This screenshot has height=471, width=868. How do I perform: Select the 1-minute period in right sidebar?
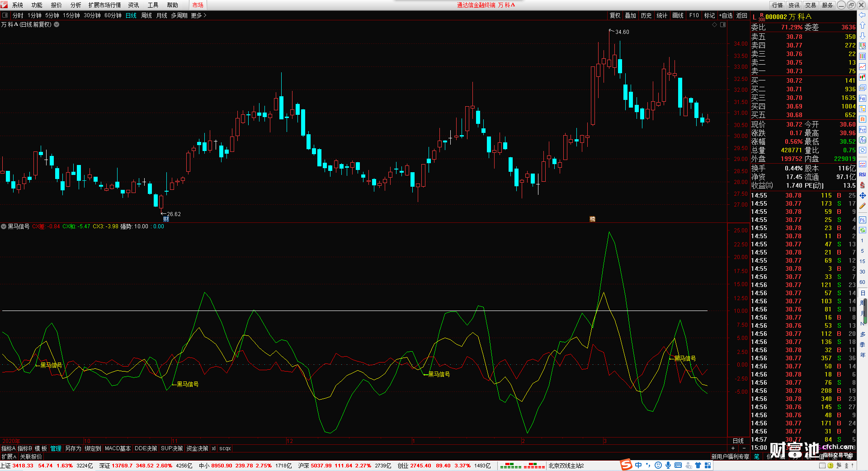pyautogui.click(x=862, y=240)
